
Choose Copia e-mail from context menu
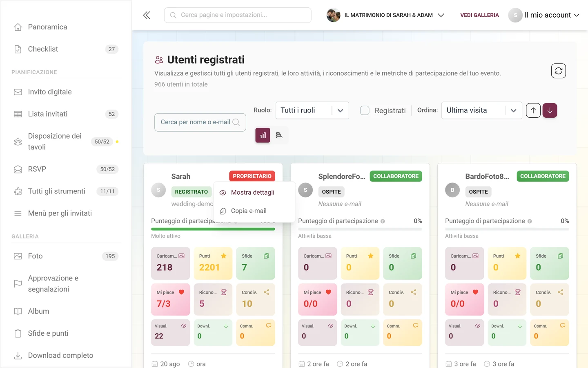[254, 211]
